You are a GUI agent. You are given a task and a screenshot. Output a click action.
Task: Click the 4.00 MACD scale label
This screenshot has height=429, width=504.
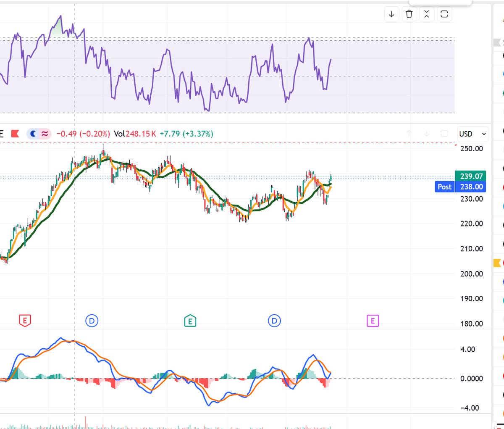coord(468,349)
